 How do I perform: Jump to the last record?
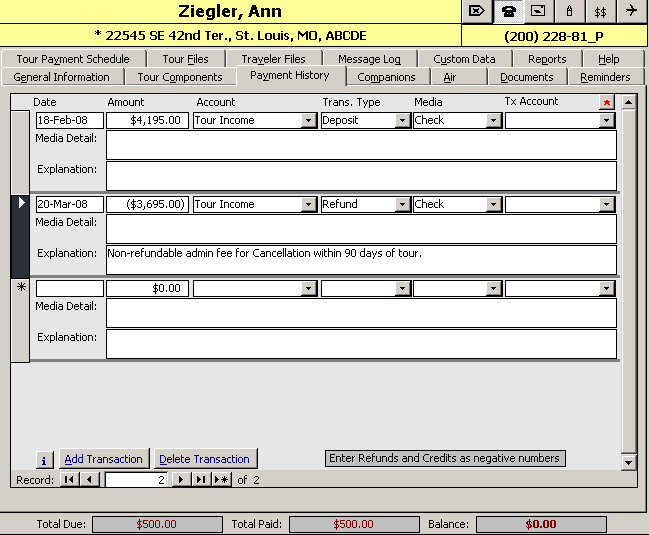click(201, 480)
